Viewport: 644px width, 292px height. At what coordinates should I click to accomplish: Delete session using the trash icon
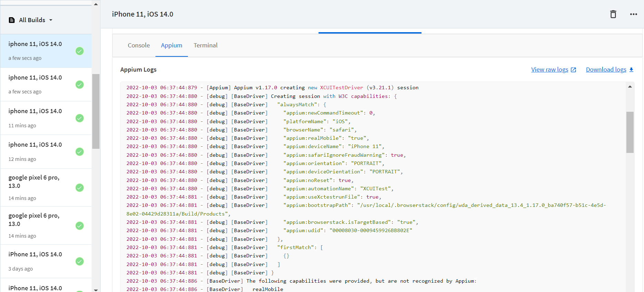pos(613,14)
